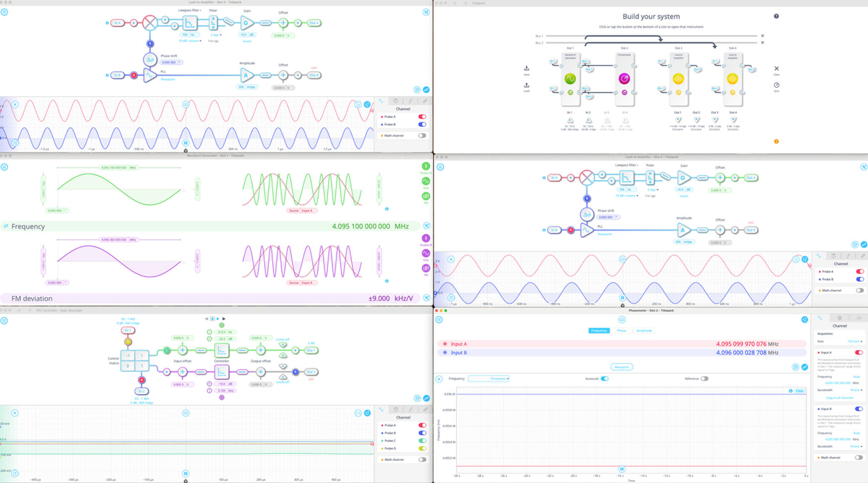Toggle Probe C in PID Controller
Image resolution: width=868 pixels, height=483 pixels.
coord(422,441)
